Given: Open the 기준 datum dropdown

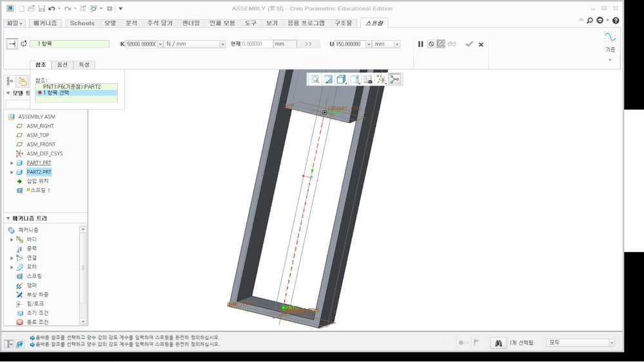Looking at the screenshot, I should [610, 59].
